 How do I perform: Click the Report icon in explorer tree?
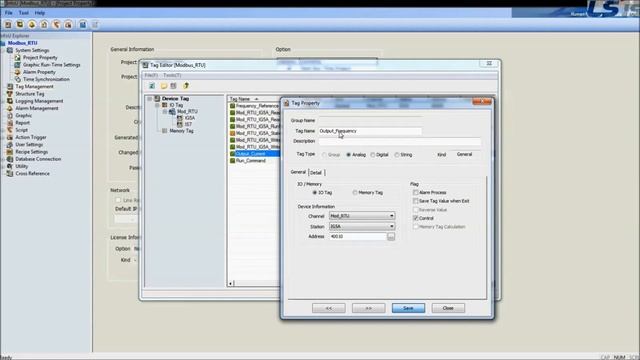(x=10, y=122)
